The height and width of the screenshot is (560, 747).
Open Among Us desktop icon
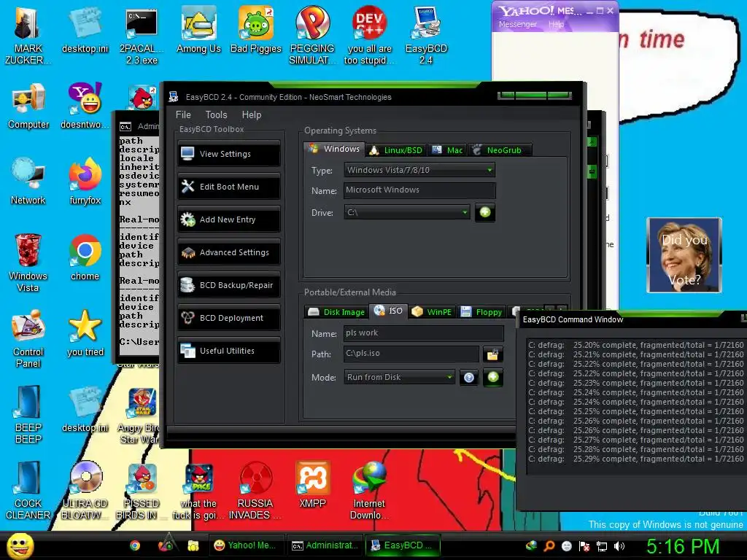coord(198,29)
